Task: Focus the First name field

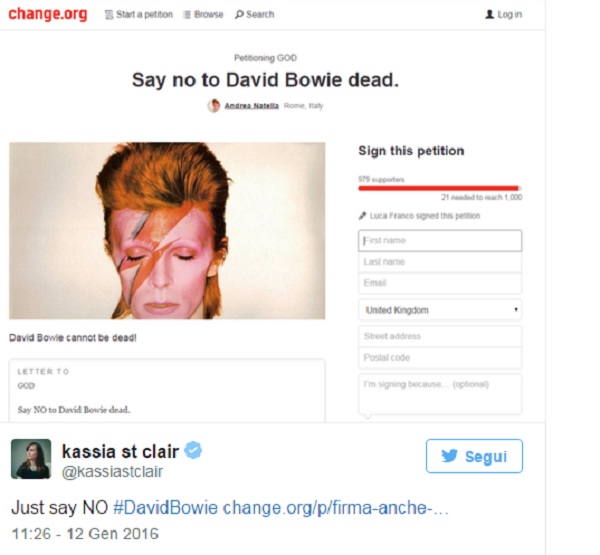Action: pyautogui.click(x=440, y=240)
